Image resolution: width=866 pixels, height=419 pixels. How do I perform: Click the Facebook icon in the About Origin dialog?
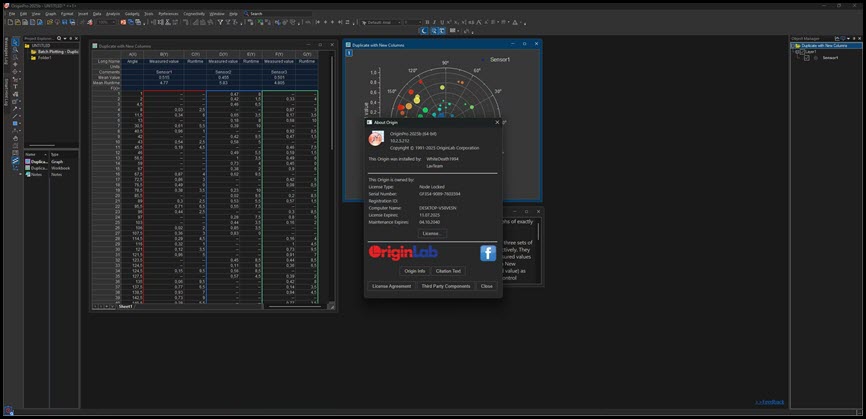click(488, 253)
